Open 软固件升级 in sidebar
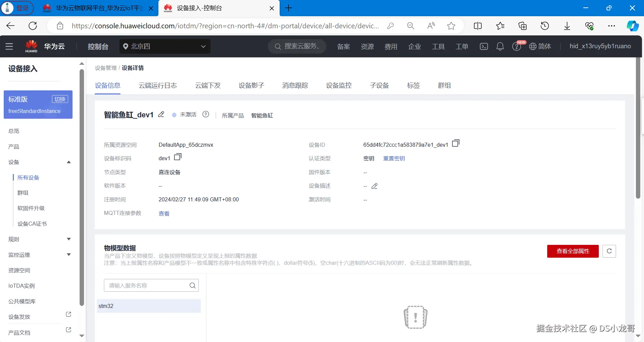 click(31, 208)
